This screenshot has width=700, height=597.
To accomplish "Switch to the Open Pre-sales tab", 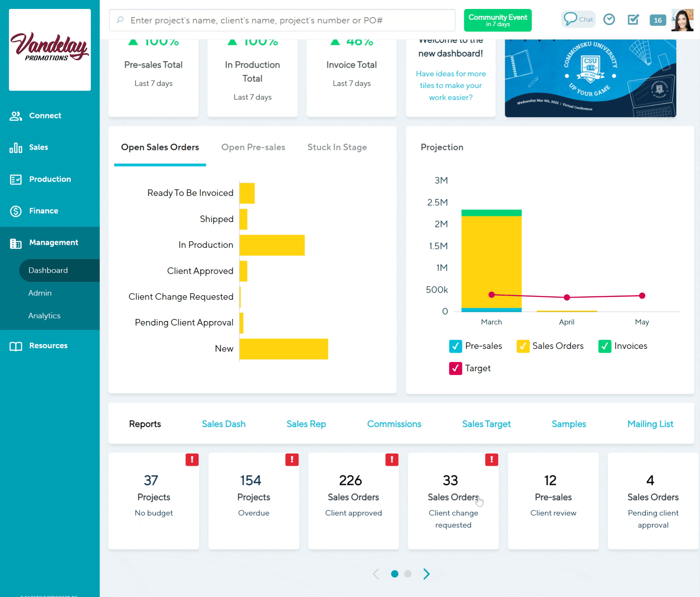I will point(253,147).
